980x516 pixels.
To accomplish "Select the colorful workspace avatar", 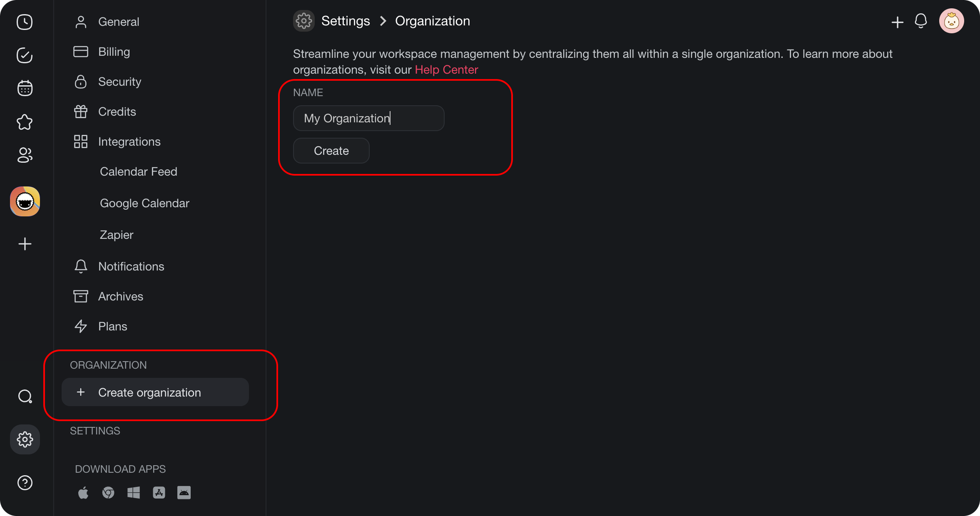I will coord(25,201).
